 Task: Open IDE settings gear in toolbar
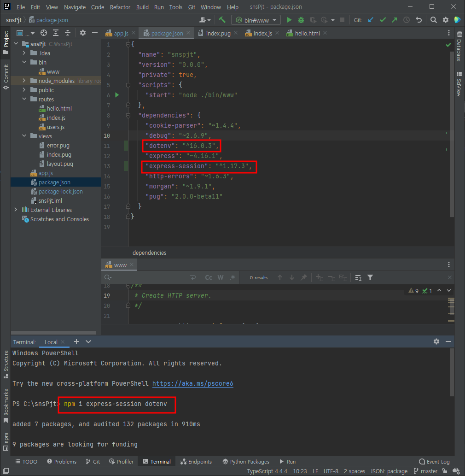click(445, 20)
